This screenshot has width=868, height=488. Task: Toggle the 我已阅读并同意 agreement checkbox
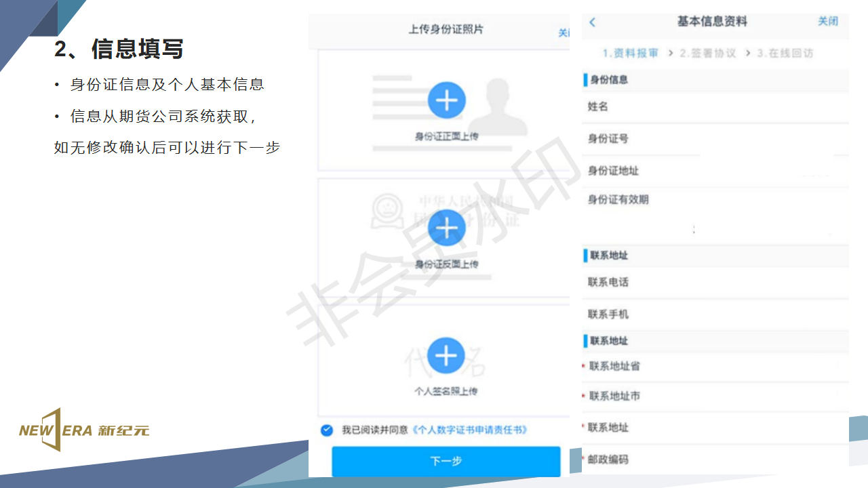click(327, 430)
